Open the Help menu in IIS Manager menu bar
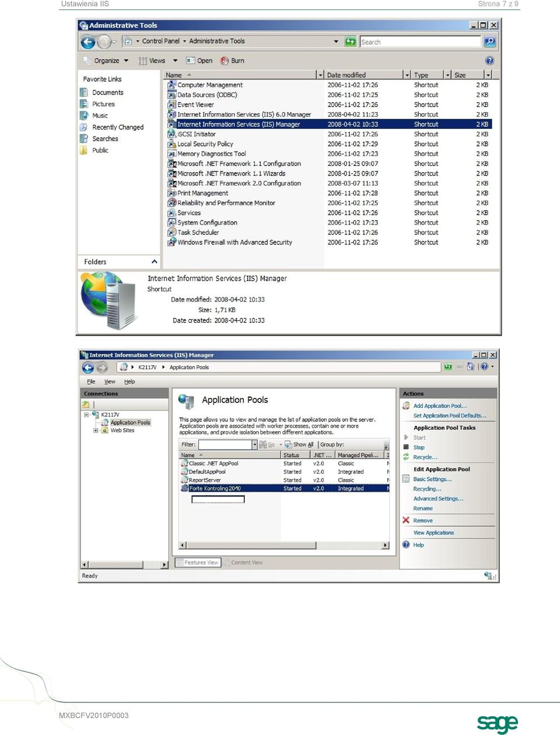560x735 pixels. click(x=129, y=381)
